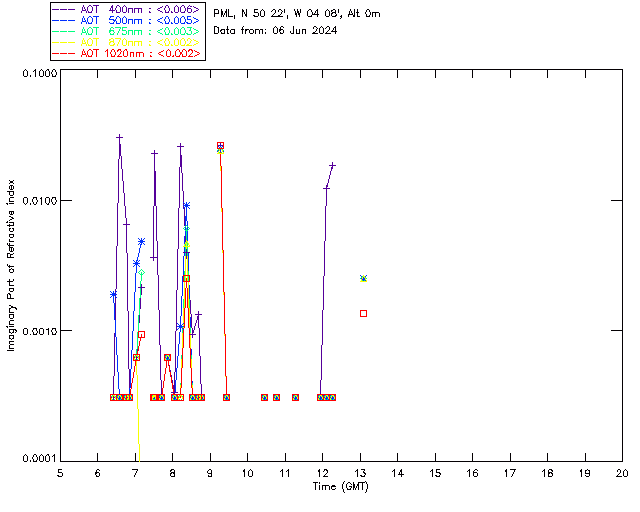Viewport: 640px width, 512px height.
Task: Click the PML station location title text
Action: tap(297, 14)
